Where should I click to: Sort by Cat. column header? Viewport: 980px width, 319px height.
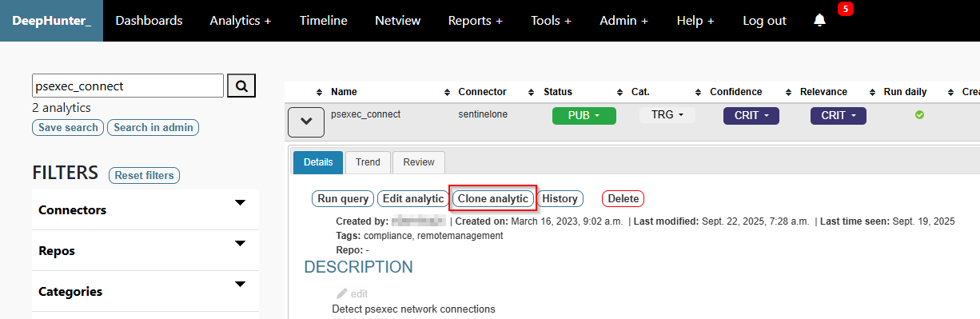[x=640, y=92]
